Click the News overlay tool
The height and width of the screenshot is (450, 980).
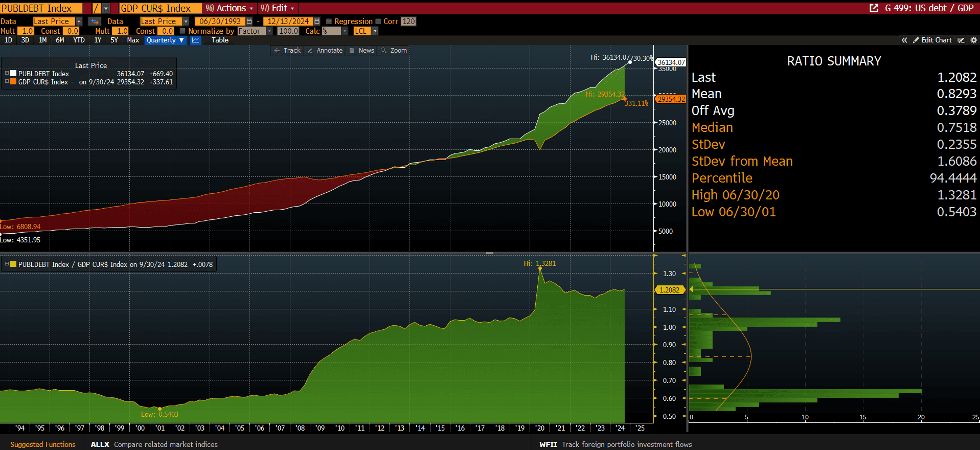[x=362, y=51]
